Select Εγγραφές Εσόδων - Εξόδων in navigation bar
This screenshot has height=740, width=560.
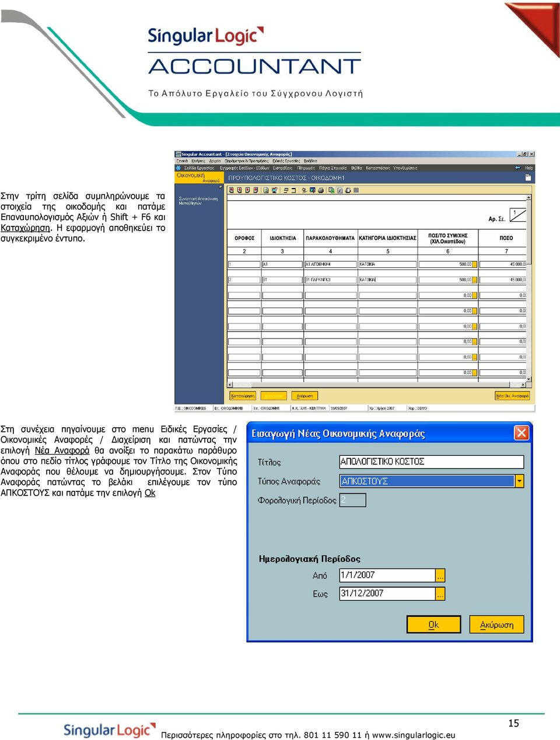point(244,168)
